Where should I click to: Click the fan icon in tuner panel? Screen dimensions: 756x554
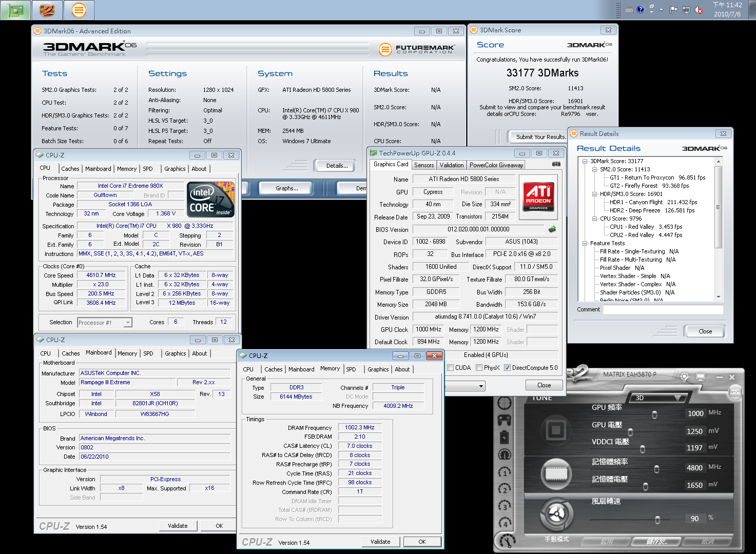[556, 514]
